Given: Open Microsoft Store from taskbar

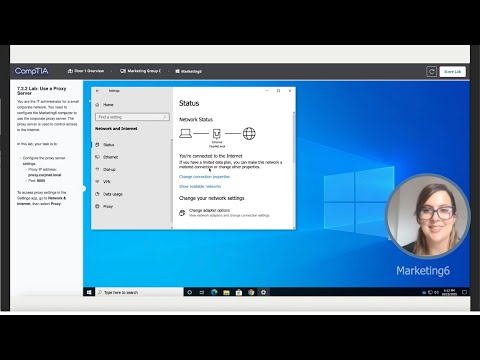Looking at the screenshot, I should (x=239, y=292).
